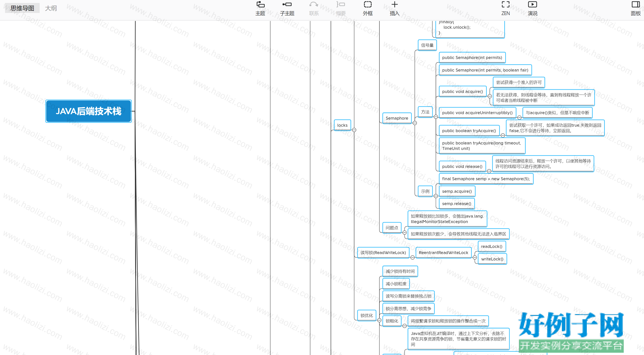Collapse the 锁粗化 node child
The width and height of the screenshot is (644, 355).
coord(404,326)
